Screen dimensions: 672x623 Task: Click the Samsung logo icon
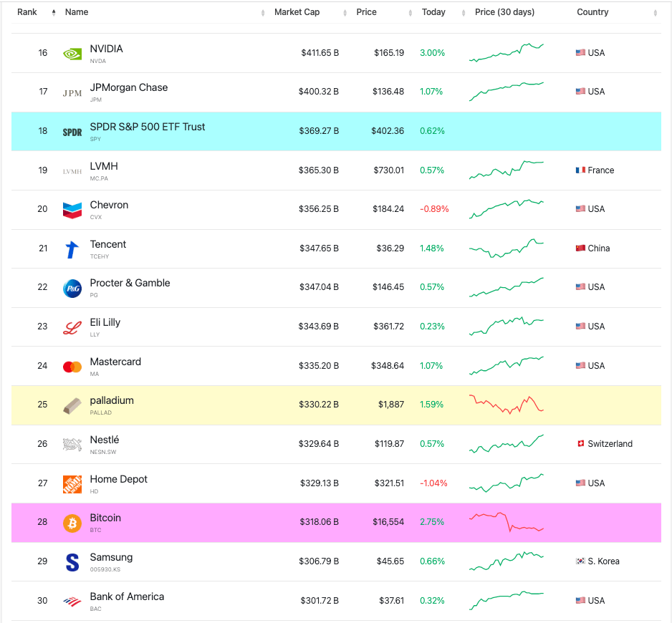(72, 562)
